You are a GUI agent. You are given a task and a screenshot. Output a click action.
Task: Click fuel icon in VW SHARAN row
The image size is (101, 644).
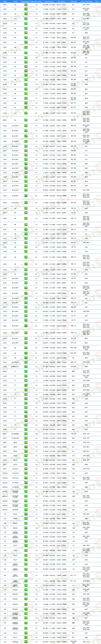(26, 642)
